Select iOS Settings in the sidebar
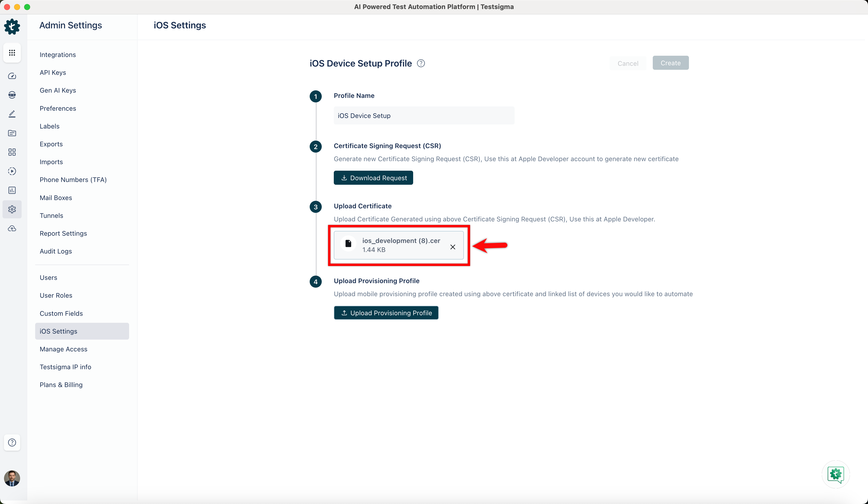 pos(82,331)
